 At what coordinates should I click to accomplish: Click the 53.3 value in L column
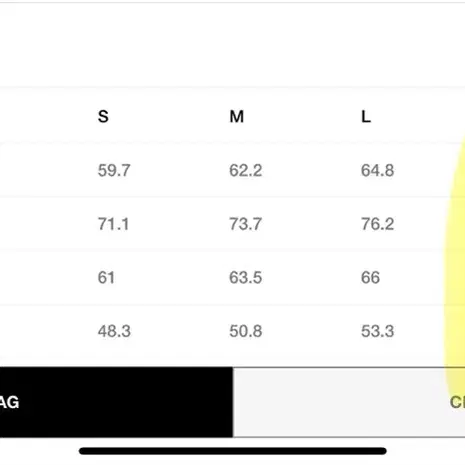coord(377,331)
